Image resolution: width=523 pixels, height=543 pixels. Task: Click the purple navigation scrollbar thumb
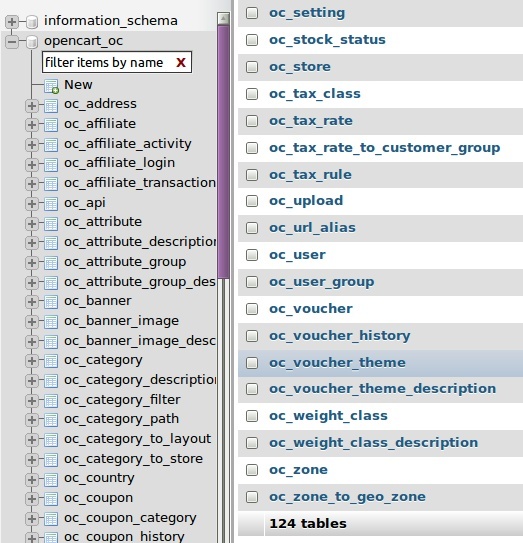click(x=223, y=151)
